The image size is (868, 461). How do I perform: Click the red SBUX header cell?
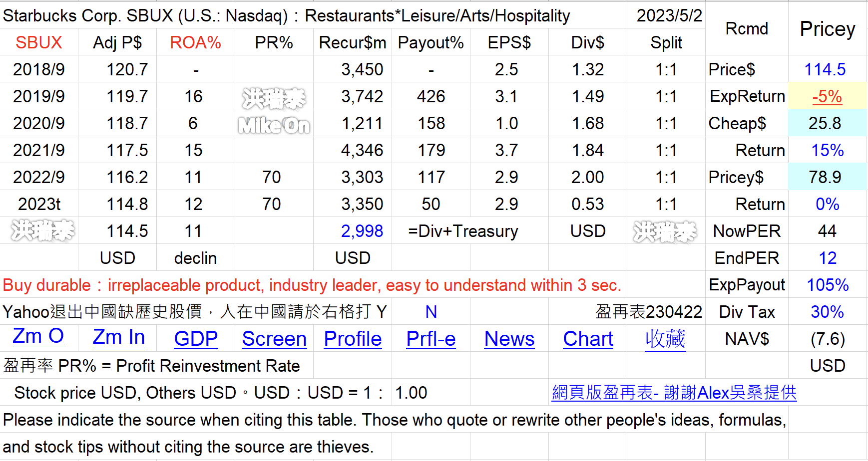click(x=39, y=42)
